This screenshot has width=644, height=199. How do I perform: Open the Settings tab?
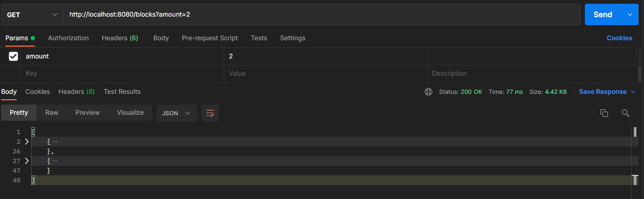pyautogui.click(x=293, y=38)
